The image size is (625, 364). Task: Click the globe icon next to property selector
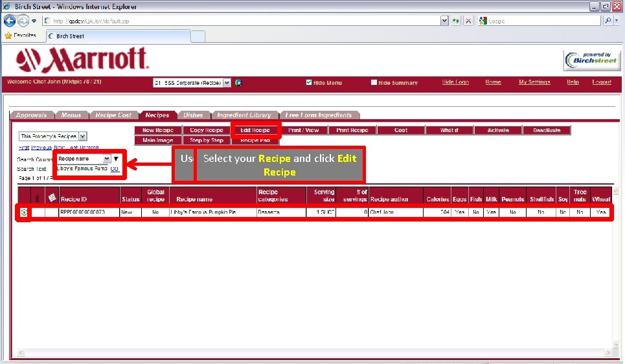click(238, 82)
